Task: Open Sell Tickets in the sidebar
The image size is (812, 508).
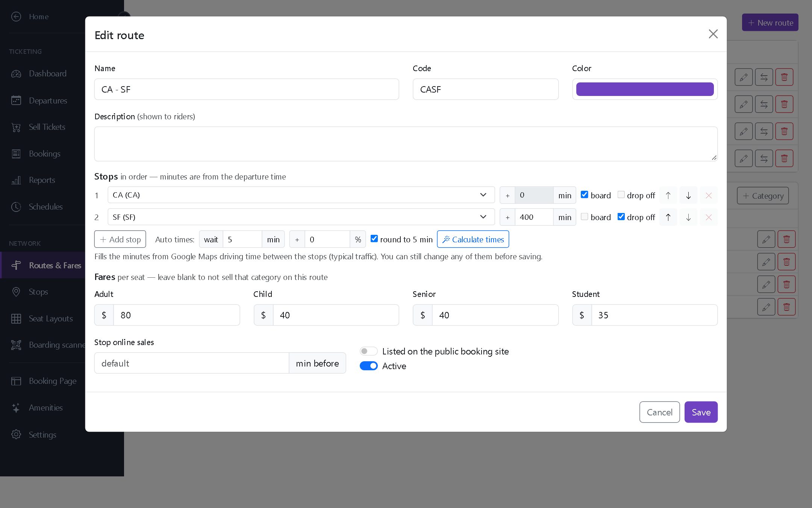Action: pos(47,127)
